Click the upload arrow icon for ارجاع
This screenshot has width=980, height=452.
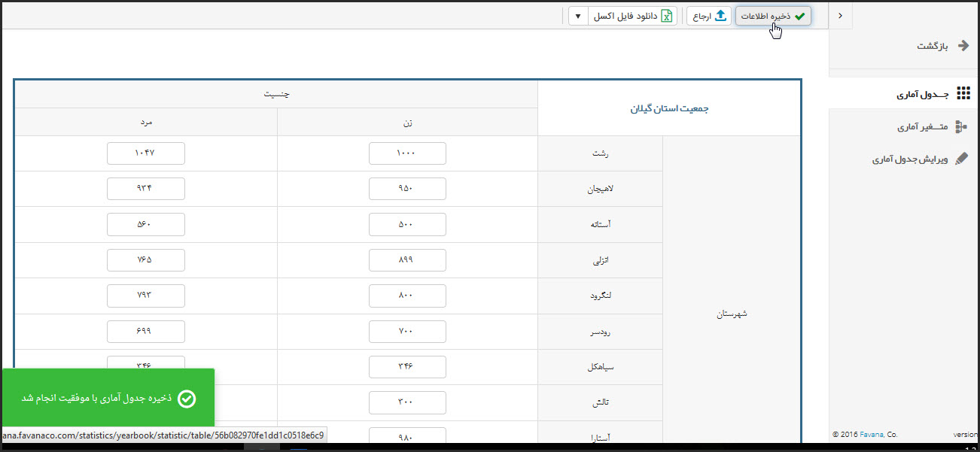tap(720, 16)
